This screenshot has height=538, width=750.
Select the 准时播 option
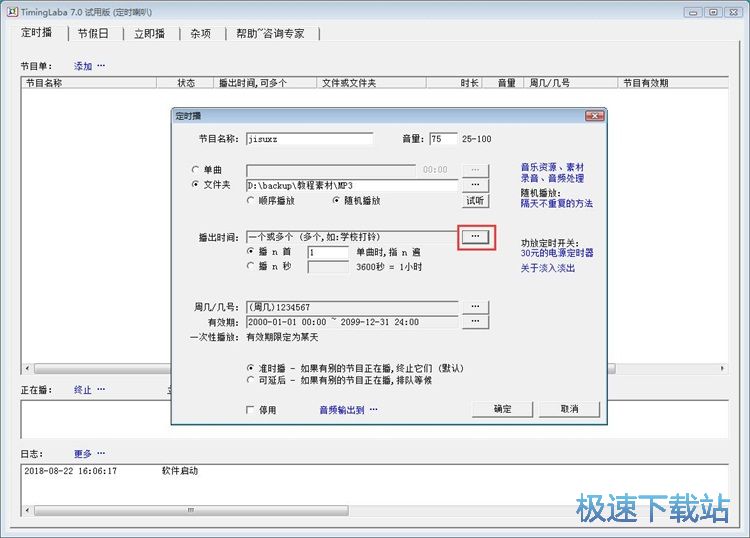pos(250,368)
